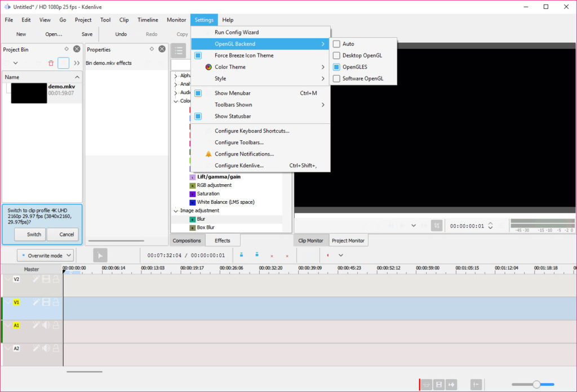Switch to the Compositions tab
577x392 pixels.
pos(187,240)
